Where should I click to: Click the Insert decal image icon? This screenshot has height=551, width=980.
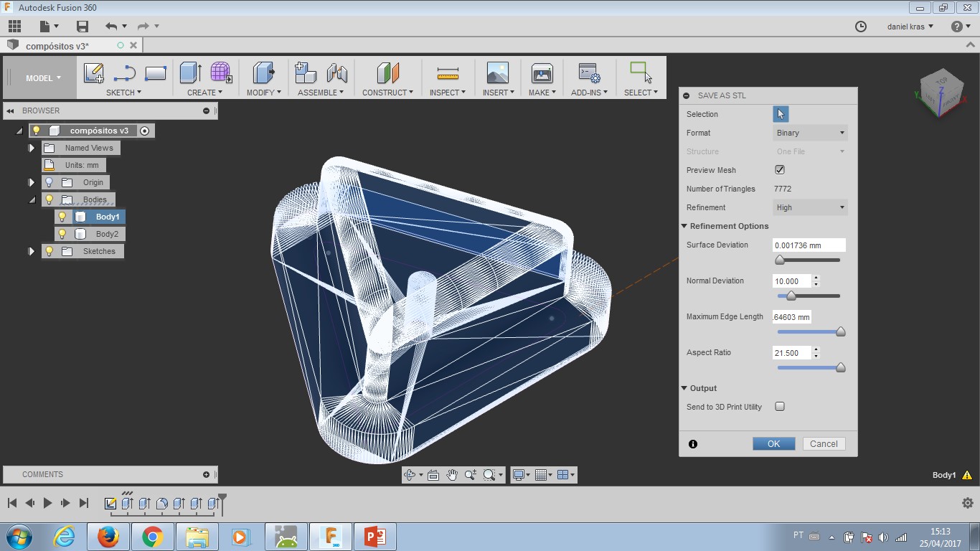tap(496, 73)
